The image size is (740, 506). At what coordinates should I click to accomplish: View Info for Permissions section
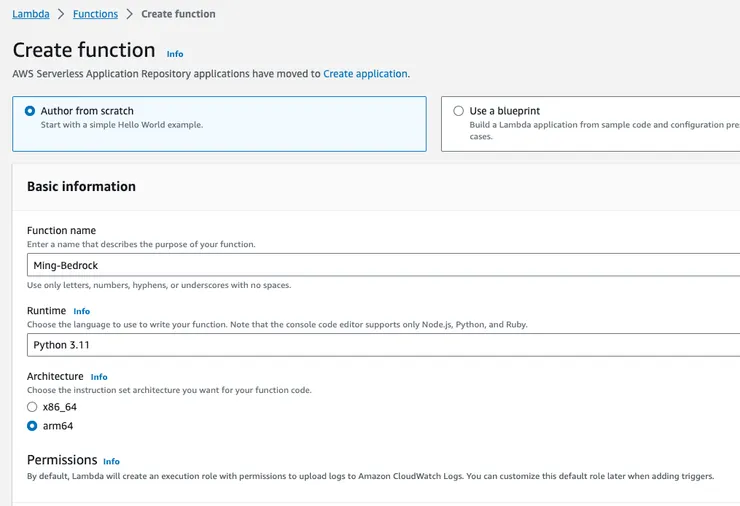(111, 462)
